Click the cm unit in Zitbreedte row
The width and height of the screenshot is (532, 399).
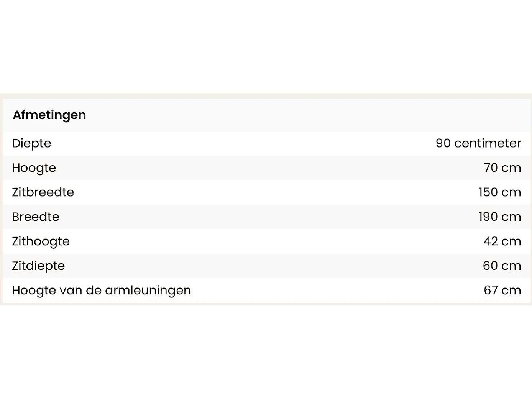click(x=511, y=192)
